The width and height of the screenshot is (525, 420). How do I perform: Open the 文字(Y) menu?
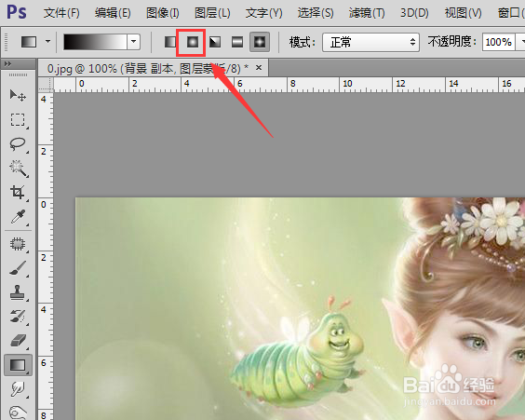tap(263, 13)
